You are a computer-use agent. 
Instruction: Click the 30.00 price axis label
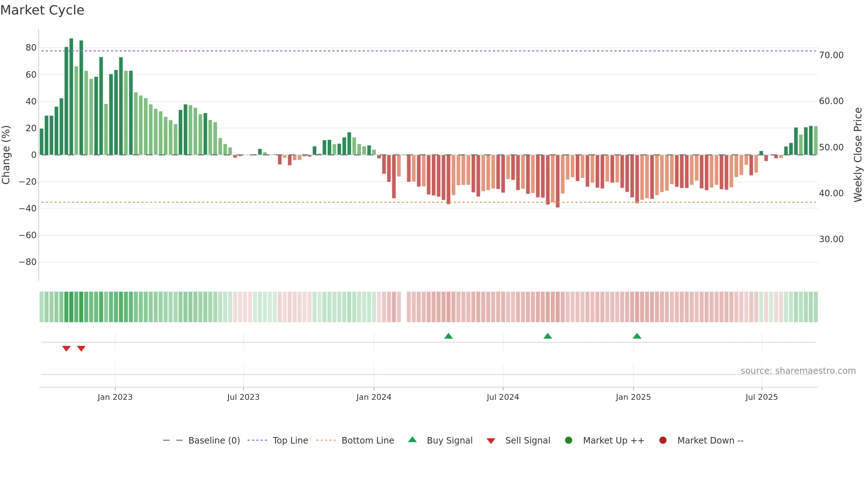831,239
